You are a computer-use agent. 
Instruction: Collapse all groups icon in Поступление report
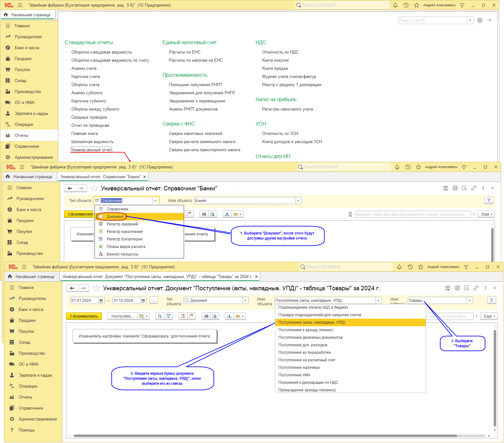[x=192, y=316]
